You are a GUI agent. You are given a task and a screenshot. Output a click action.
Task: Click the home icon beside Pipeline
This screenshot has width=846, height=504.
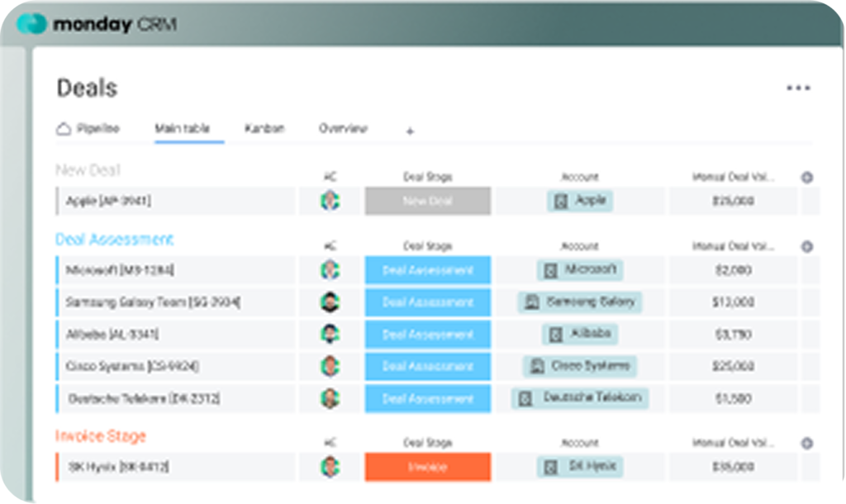pos(64,129)
